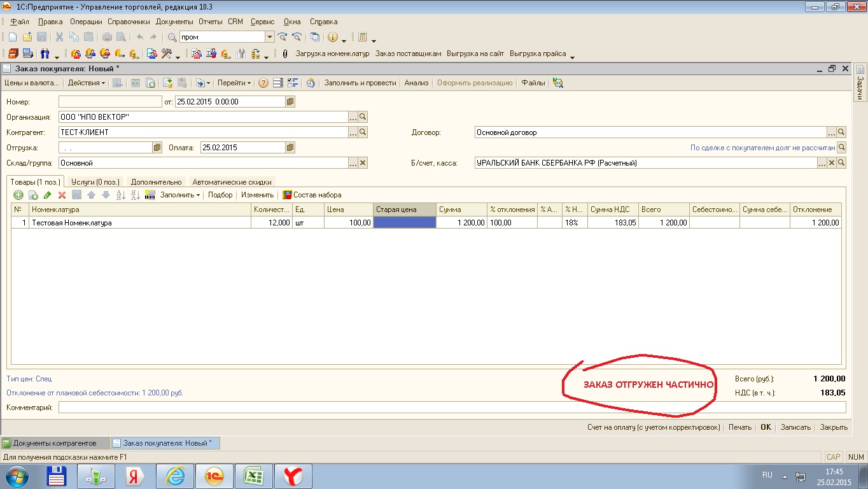Open the calendar picker for Оплата date
868x489 pixels.
pyautogui.click(x=290, y=148)
